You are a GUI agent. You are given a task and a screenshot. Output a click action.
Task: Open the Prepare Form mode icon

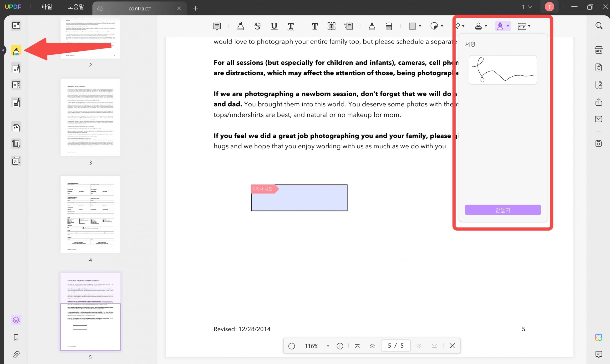(x=16, y=85)
